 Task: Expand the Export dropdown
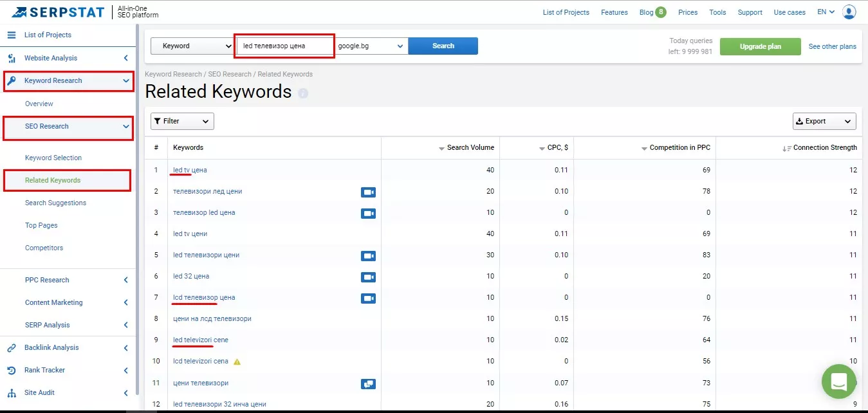pos(824,121)
